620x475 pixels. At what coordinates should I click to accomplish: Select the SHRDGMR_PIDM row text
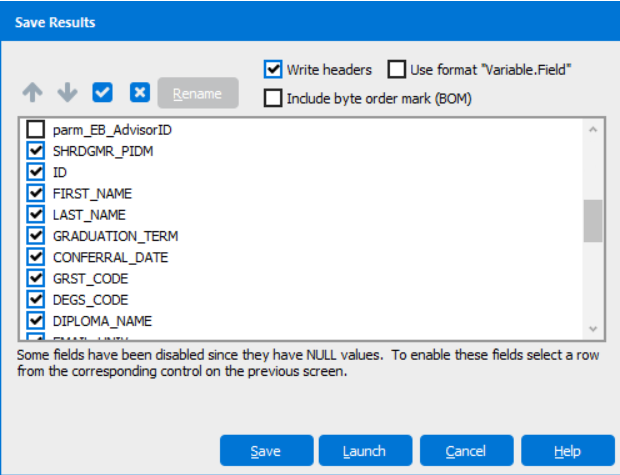coord(103,151)
